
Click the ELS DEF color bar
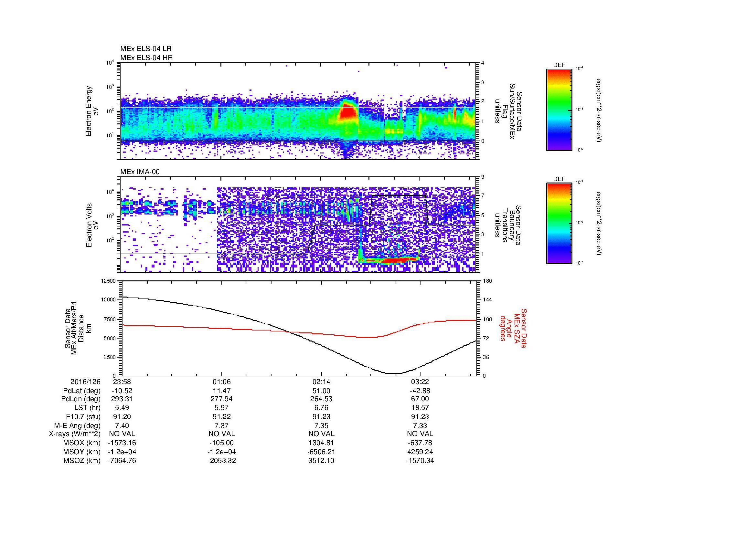pos(559,110)
